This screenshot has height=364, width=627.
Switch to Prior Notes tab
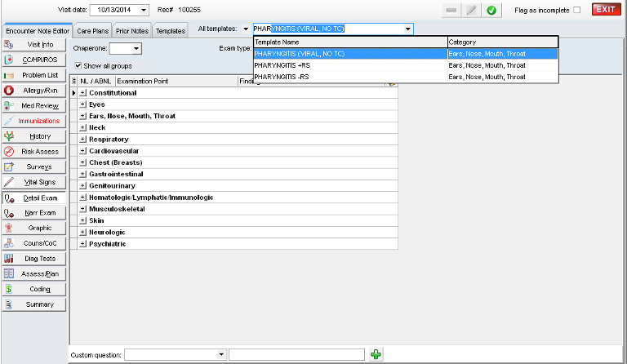pyautogui.click(x=132, y=31)
